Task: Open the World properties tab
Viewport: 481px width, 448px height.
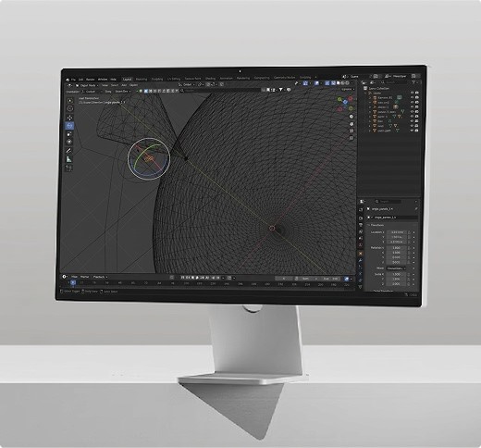Action: click(x=361, y=245)
